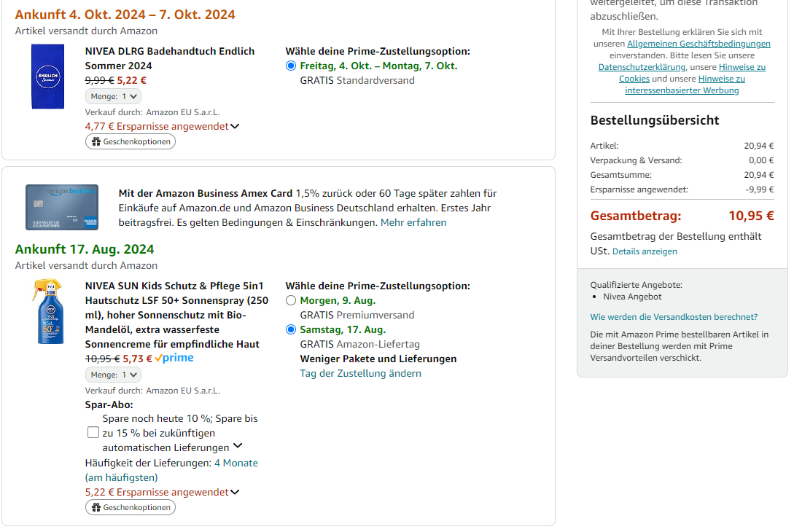Viewport: 794px width, 532px height.
Task: Click the Bestellungsübersicht heading
Action: coord(655,120)
